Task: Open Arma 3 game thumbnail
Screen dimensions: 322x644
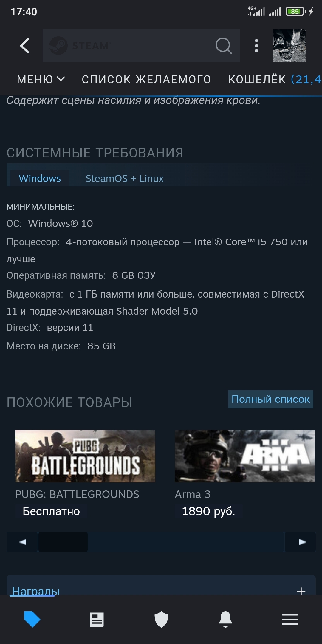Action: click(x=245, y=456)
